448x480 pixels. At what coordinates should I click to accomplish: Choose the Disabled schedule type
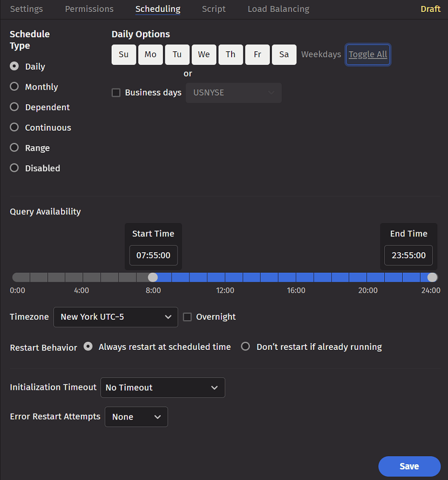click(x=15, y=168)
